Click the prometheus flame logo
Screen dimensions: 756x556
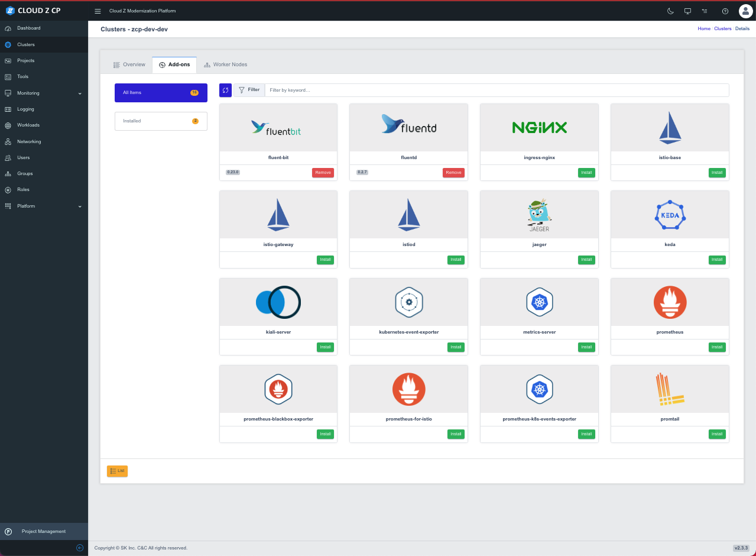[x=670, y=302]
